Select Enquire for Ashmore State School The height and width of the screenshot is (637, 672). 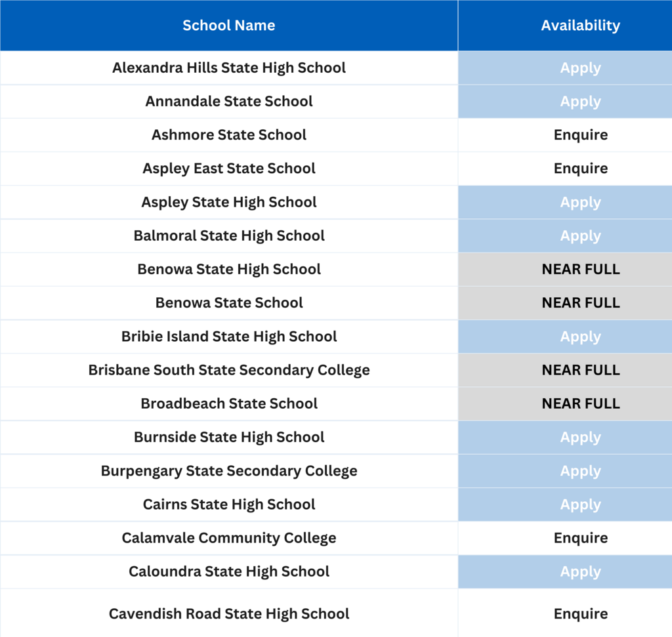coord(580,135)
